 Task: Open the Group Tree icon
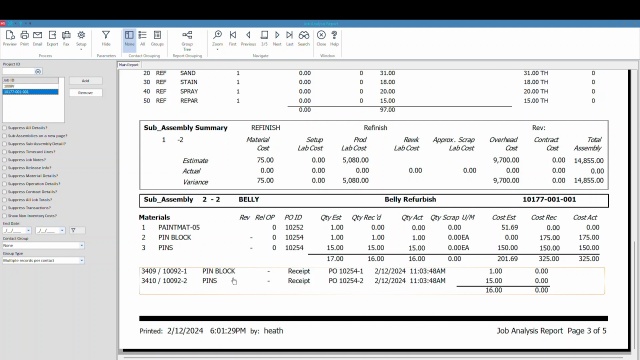pos(187,40)
